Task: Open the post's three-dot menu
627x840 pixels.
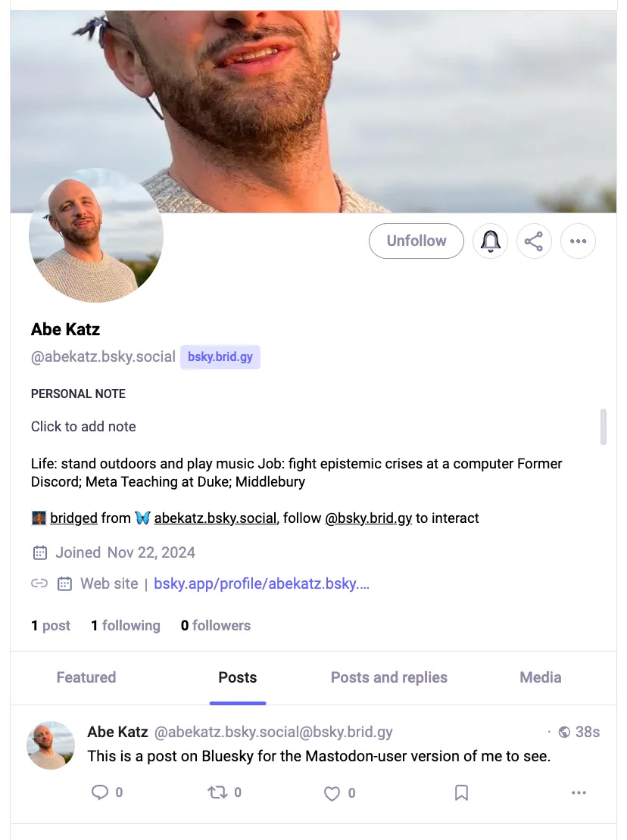Action: (579, 792)
